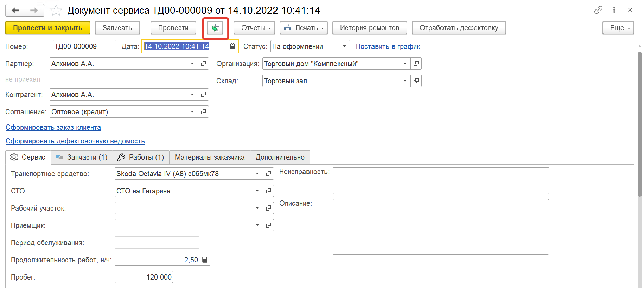
Task: Expand the Склад dropdown list
Action: [x=405, y=81]
